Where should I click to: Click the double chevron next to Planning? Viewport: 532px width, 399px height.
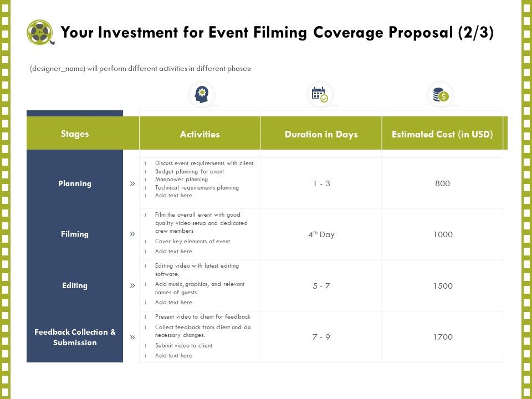click(x=132, y=183)
